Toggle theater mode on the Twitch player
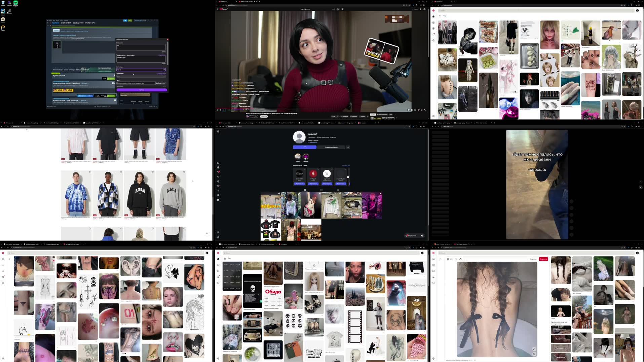This screenshot has height=362, width=644. tap(421, 110)
